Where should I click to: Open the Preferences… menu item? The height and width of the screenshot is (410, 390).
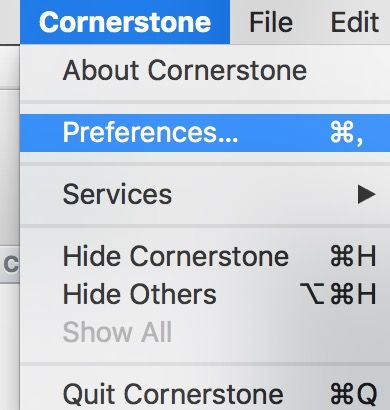click(x=205, y=133)
